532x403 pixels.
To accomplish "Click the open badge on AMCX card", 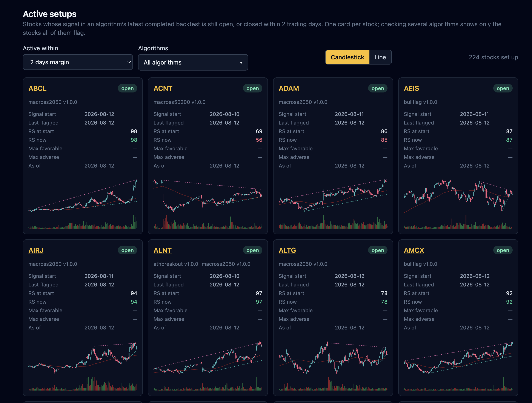I will tap(503, 250).
